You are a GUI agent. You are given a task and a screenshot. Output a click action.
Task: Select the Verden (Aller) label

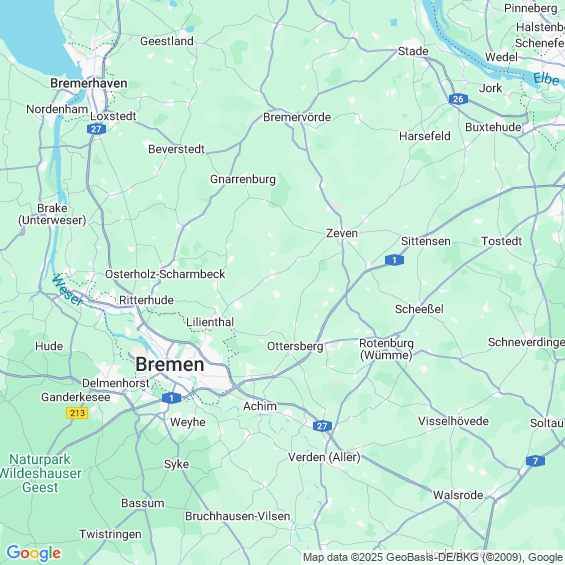(x=324, y=457)
